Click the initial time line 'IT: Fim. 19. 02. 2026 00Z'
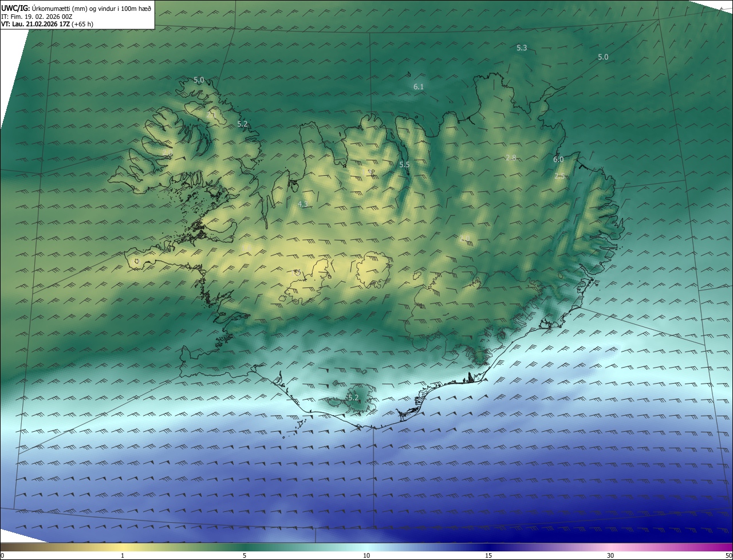Image resolution: width=733 pixels, height=560 pixels. [x=37, y=17]
